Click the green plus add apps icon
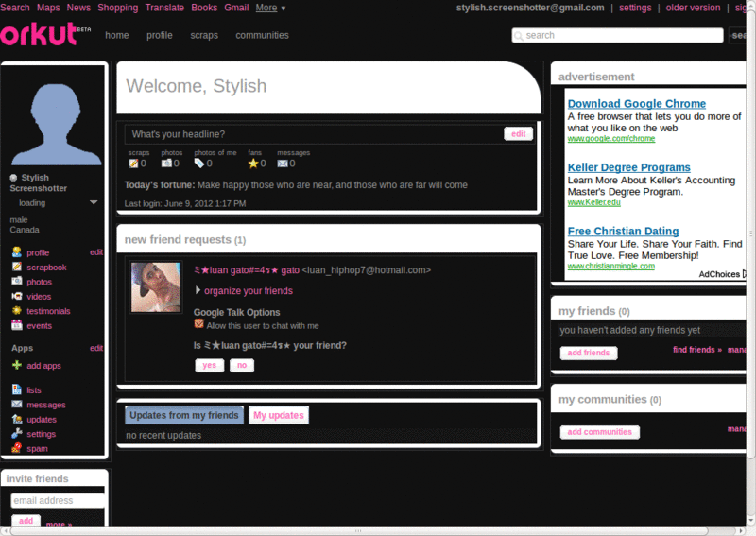The width and height of the screenshot is (756, 536). point(17,365)
